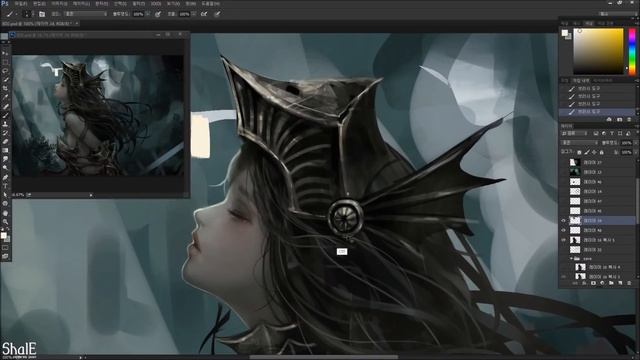640x360 pixels.
Task: Select the Rectangular Marquee tool
Action: [5, 62]
